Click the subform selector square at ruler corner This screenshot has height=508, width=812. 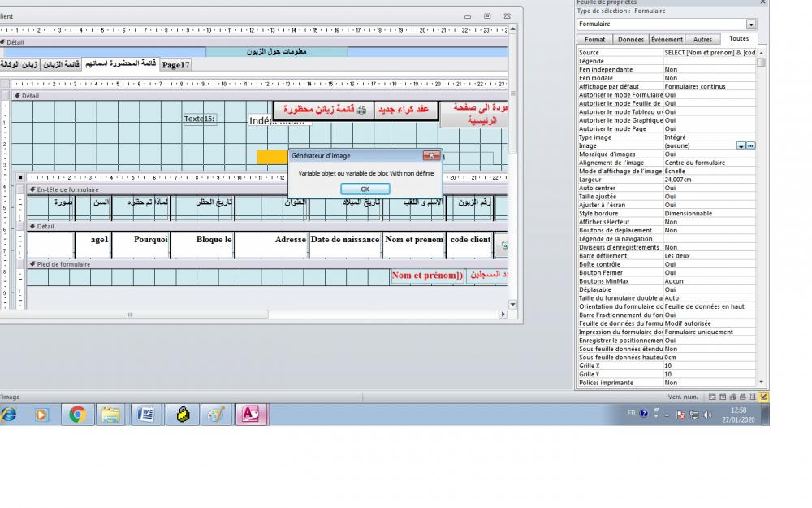[20, 177]
